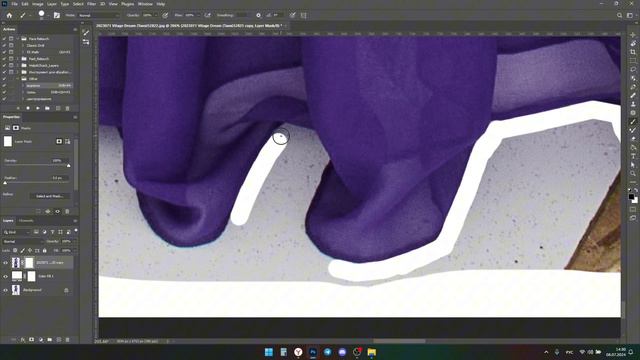Open the Window menu
The image size is (640, 360).
pyautogui.click(x=145, y=4)
